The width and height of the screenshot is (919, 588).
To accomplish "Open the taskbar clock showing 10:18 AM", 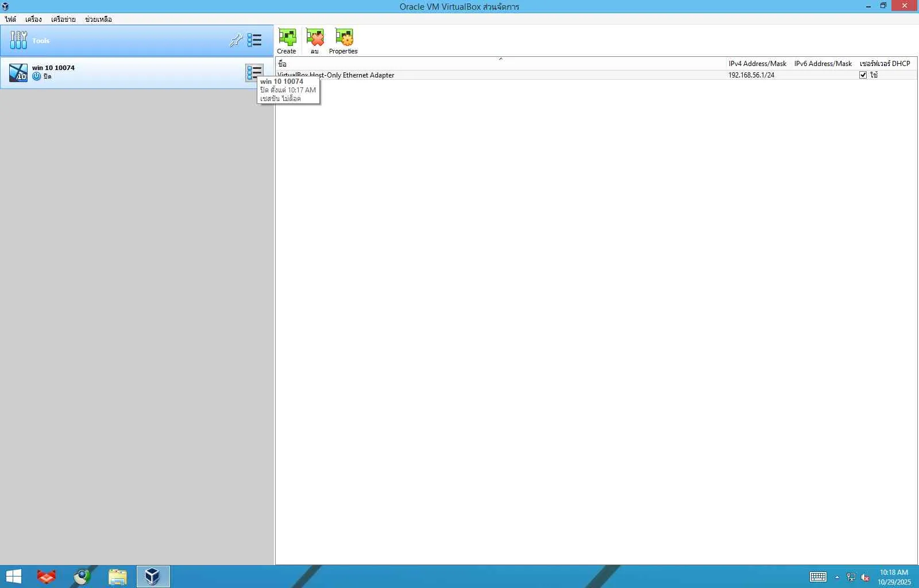I will 894,577.
